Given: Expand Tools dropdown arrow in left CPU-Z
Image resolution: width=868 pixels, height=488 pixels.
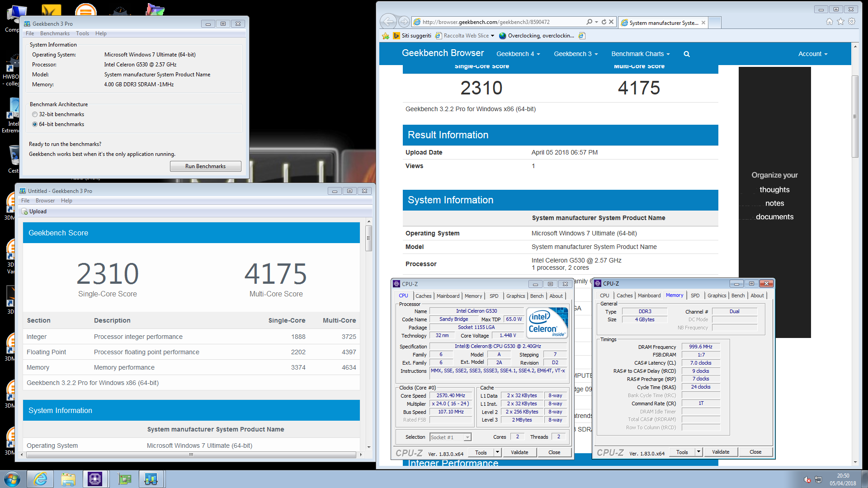Looking at the screenshot, I should [x=497, y=452].
